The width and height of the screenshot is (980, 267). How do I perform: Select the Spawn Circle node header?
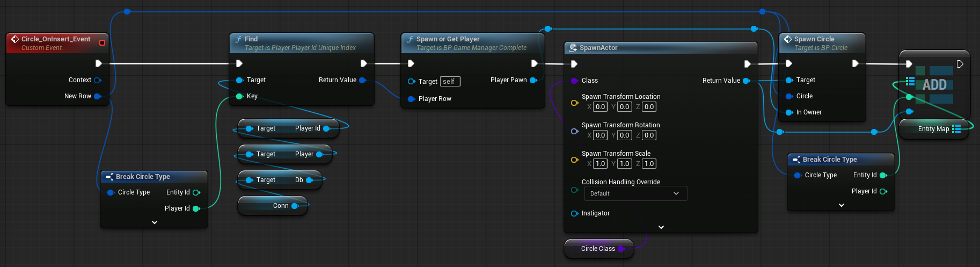[x=814, y=39]
